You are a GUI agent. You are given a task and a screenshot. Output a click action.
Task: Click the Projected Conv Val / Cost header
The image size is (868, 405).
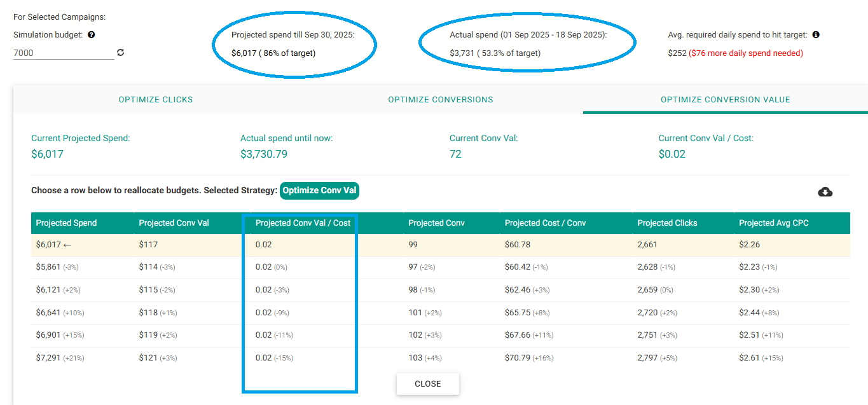[x=303, y=223]
